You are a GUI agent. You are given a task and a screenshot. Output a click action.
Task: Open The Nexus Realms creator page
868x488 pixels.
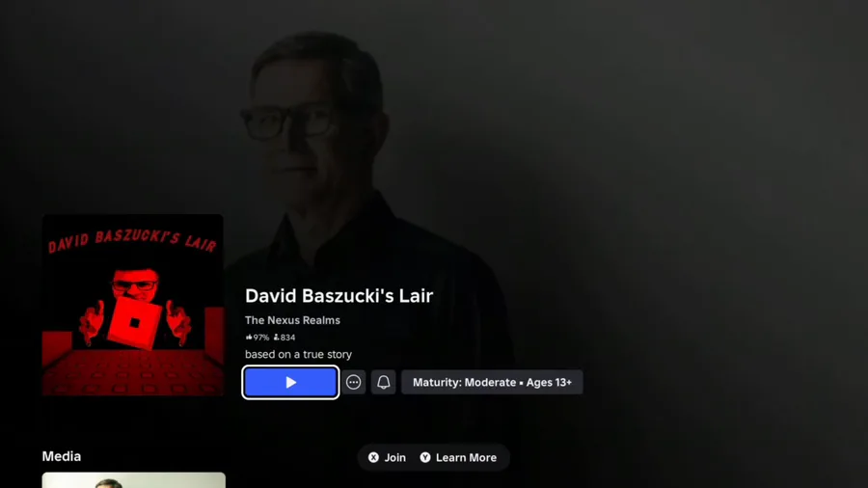(x=292, y=320)
